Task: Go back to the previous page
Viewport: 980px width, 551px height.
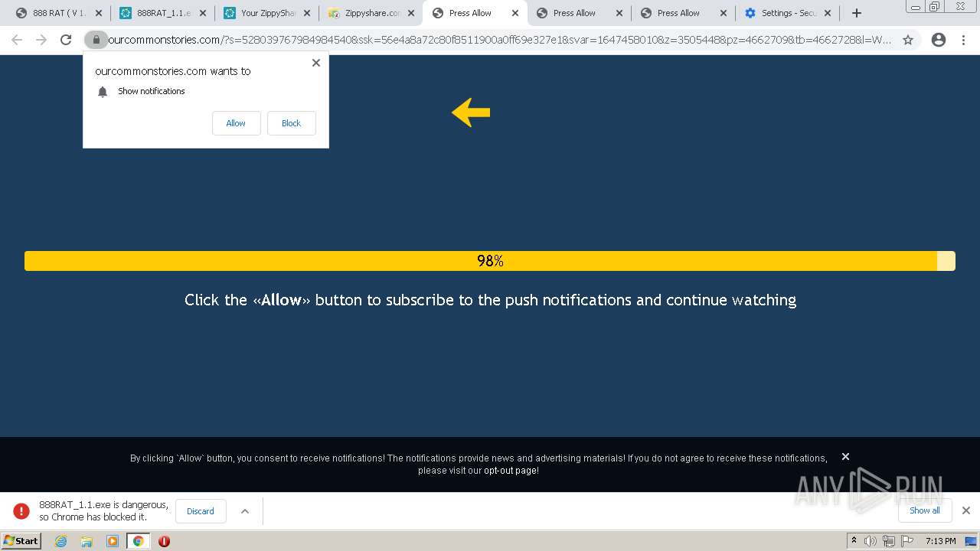Action: pos(17,40)
